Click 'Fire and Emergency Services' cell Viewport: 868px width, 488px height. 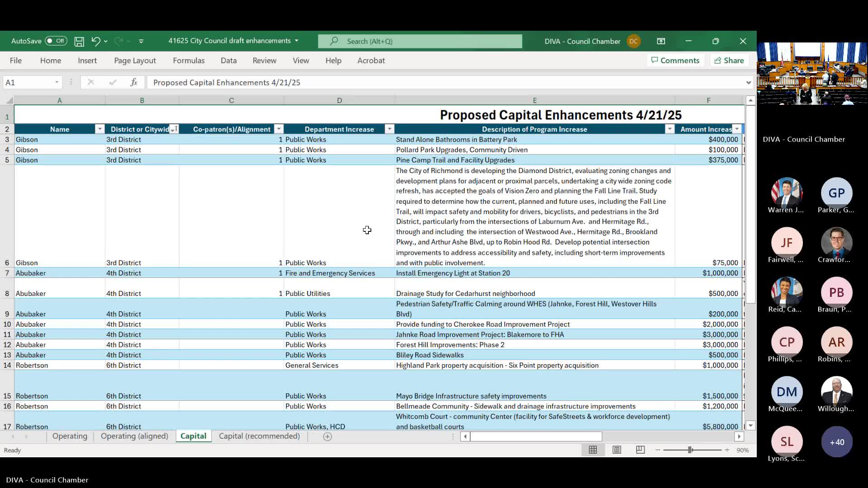coord(339,273)
